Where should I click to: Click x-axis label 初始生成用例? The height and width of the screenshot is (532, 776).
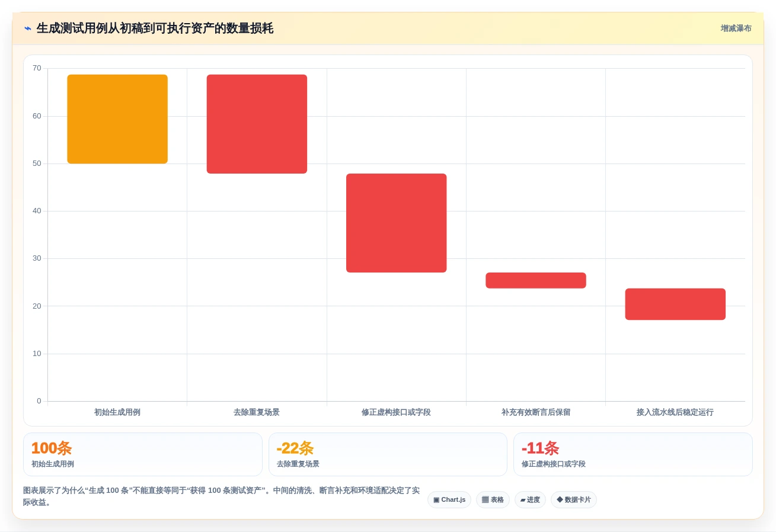[117, 412]
